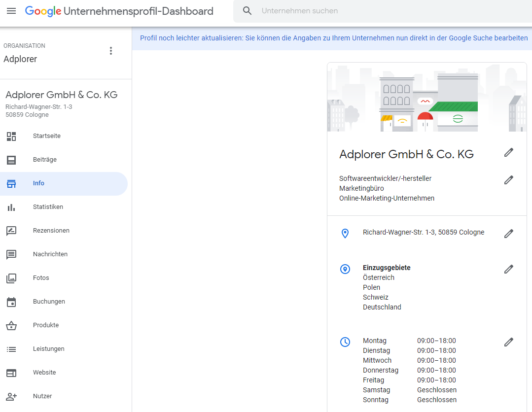
Task: Edit opening hours with pencil icon
Action: pyautogui.click(x=509, y=342)
